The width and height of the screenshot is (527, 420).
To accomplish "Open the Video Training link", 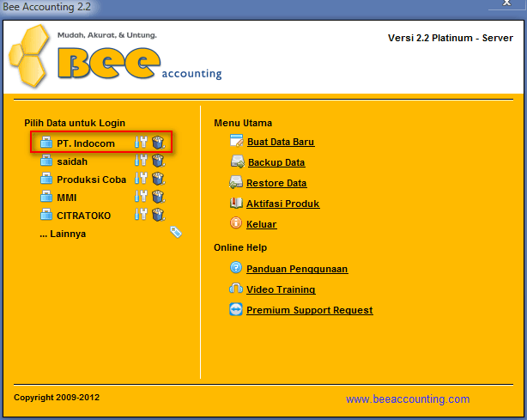I will (281, 289).
